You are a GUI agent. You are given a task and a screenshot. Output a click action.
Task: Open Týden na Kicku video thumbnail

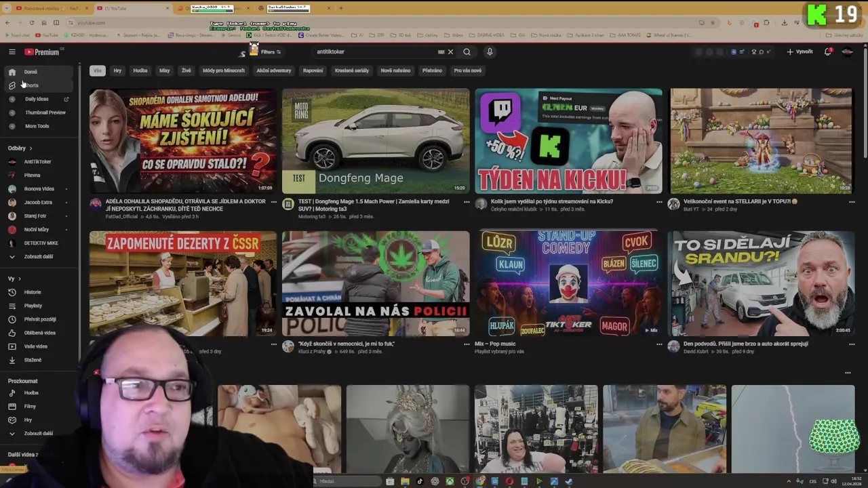[x=568, y=141]
